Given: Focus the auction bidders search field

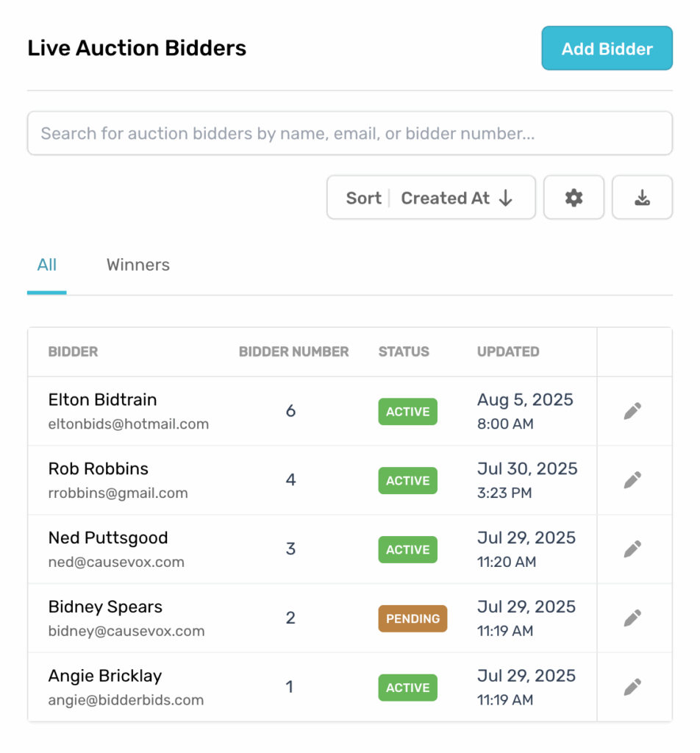Looking at the screenshot, I should point(349,133).
